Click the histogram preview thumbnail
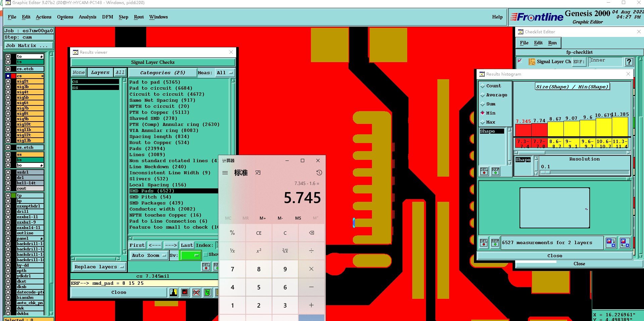This screenshot has height=321, width=644. [554, 208]
